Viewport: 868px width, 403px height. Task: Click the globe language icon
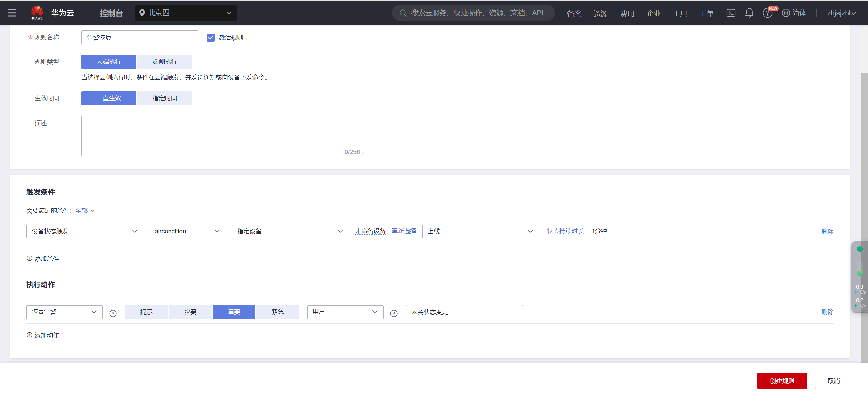[x=786, y=13]
